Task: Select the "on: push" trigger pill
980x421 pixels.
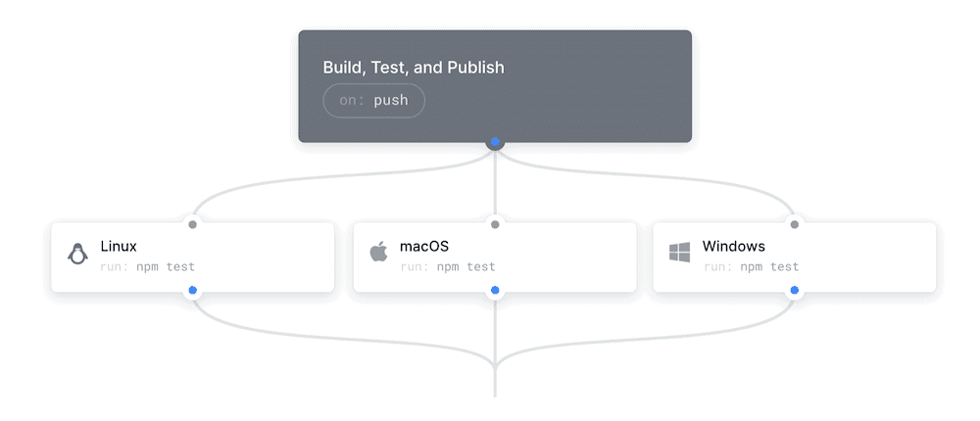Action: coord(373,101)
